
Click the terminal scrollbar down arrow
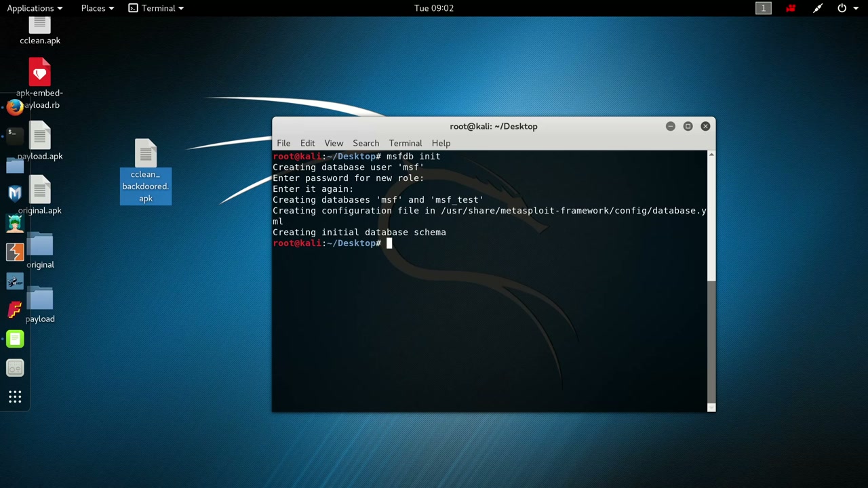(x=711, y=407)
